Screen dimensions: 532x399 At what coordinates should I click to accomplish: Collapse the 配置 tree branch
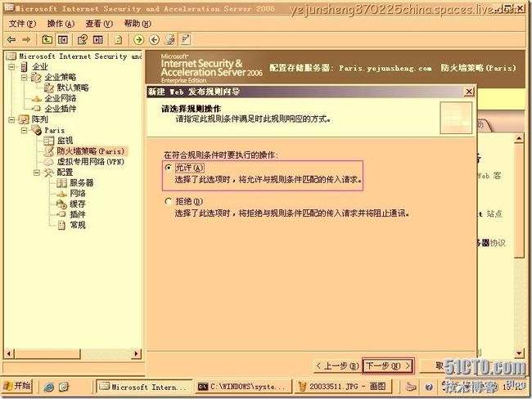pos(37,173)
